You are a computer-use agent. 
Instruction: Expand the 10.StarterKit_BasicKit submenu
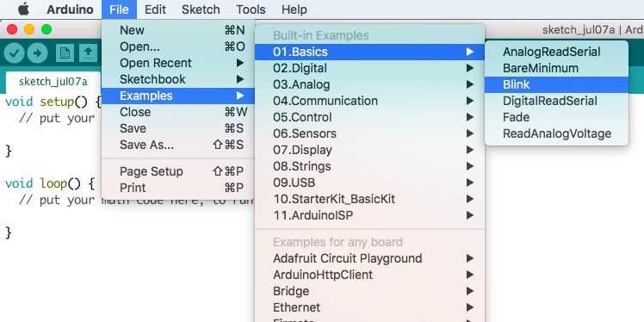[369, 199]
